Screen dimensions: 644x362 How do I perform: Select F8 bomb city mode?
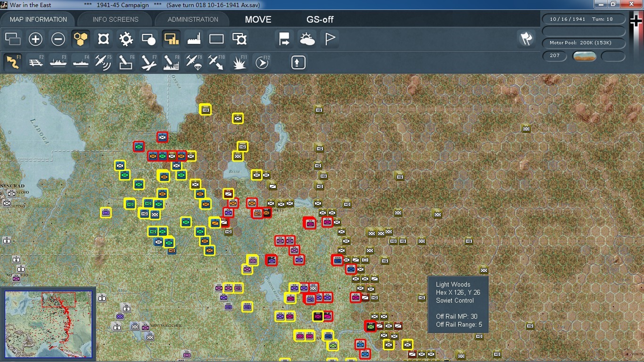(171, 62)
